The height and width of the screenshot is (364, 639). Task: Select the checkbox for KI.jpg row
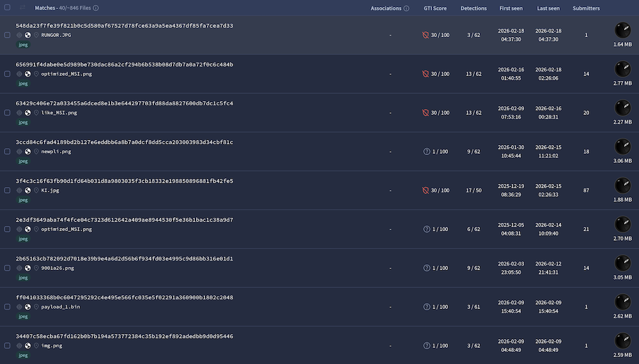tap(8, 190)
